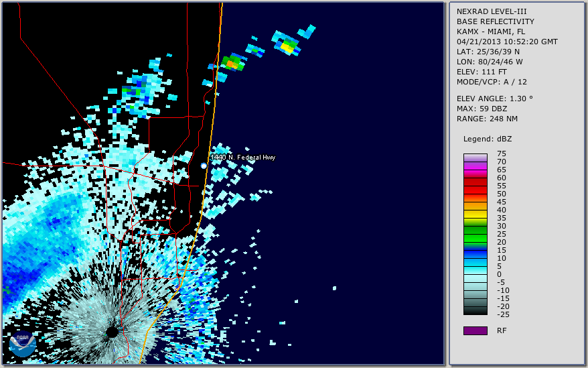
Task: Click the '-25' value on legend scale
Action: 503,314
